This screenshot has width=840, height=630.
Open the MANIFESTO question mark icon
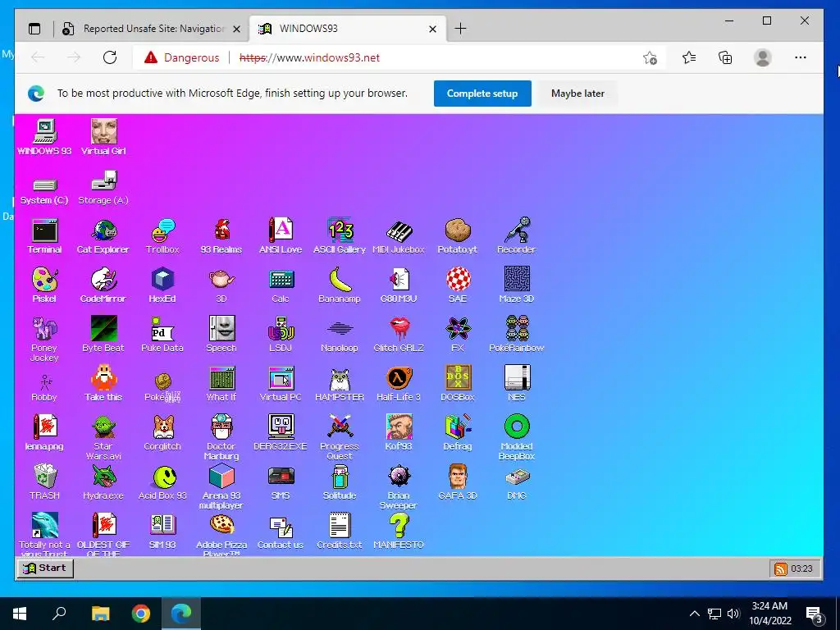[x=399, y=532]
